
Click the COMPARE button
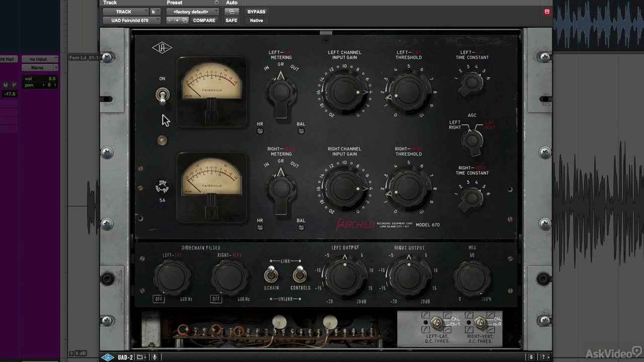coord(204,21)
